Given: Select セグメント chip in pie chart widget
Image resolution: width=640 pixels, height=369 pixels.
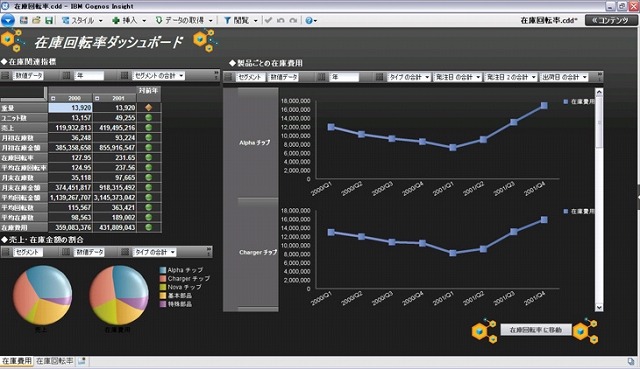Looking at the screenshot, I should point(28,252).
